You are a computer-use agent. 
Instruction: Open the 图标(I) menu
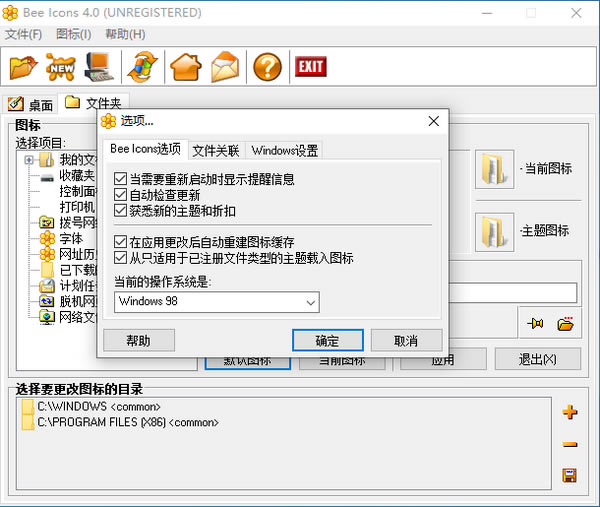tap(73, 34)
